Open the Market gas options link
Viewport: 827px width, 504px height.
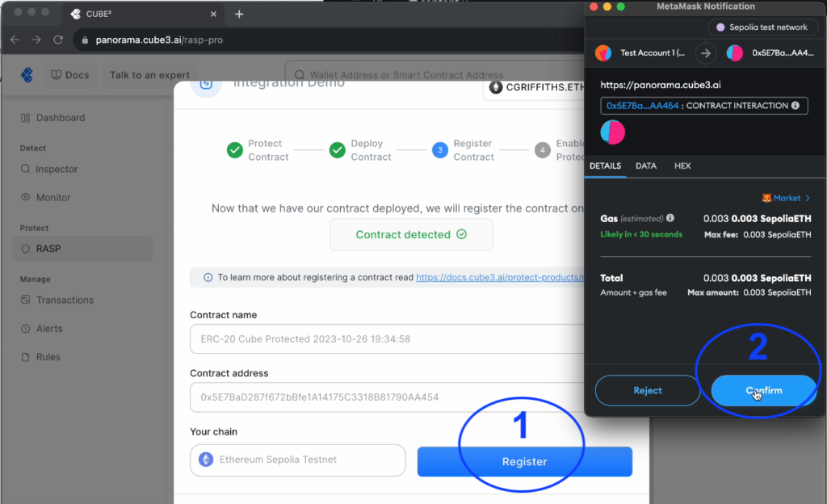pyautogui.click(x=786, y=198)
